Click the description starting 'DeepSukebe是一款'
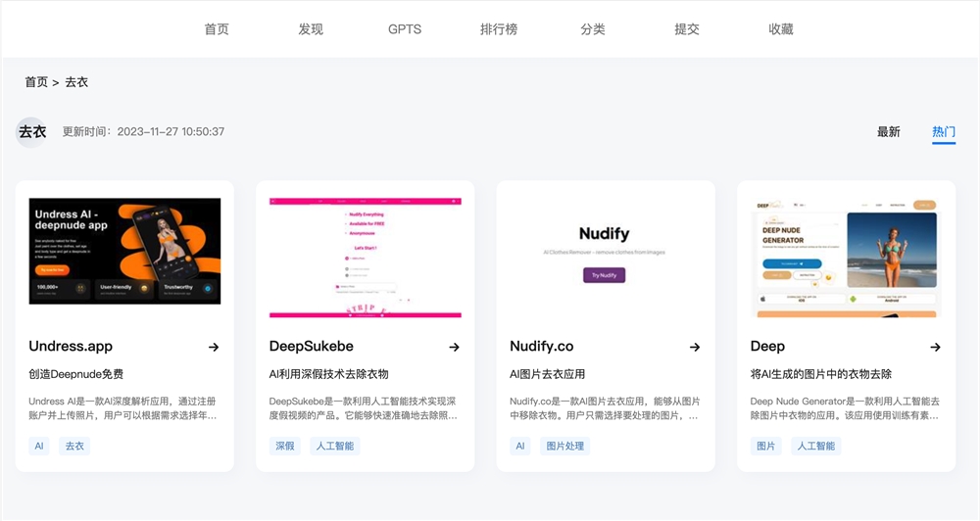 [364, 408]
